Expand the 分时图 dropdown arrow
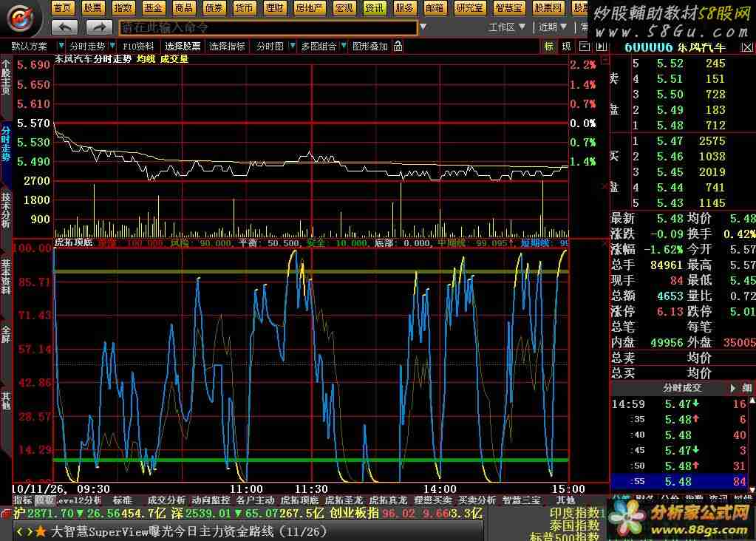 [x=292, y=47]
